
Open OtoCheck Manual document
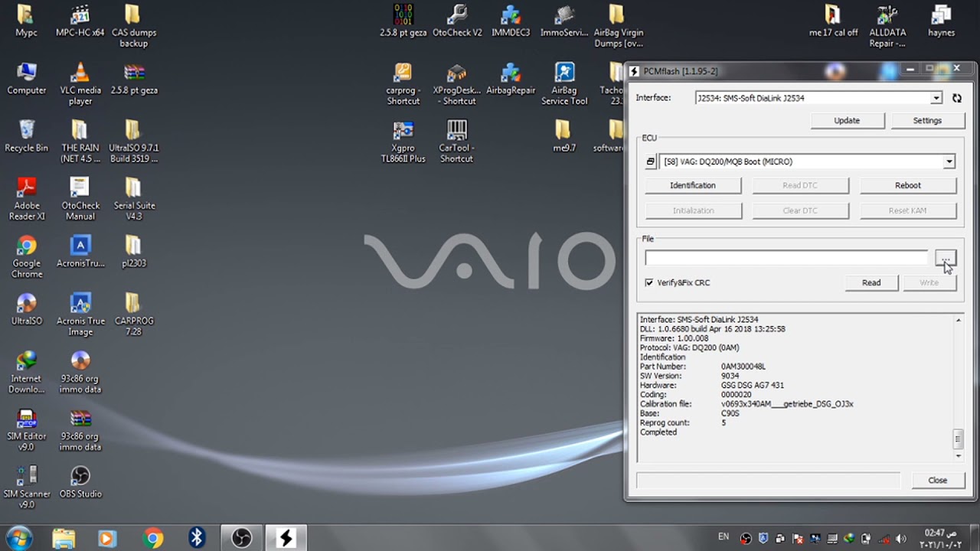click(x=80, y=198)
